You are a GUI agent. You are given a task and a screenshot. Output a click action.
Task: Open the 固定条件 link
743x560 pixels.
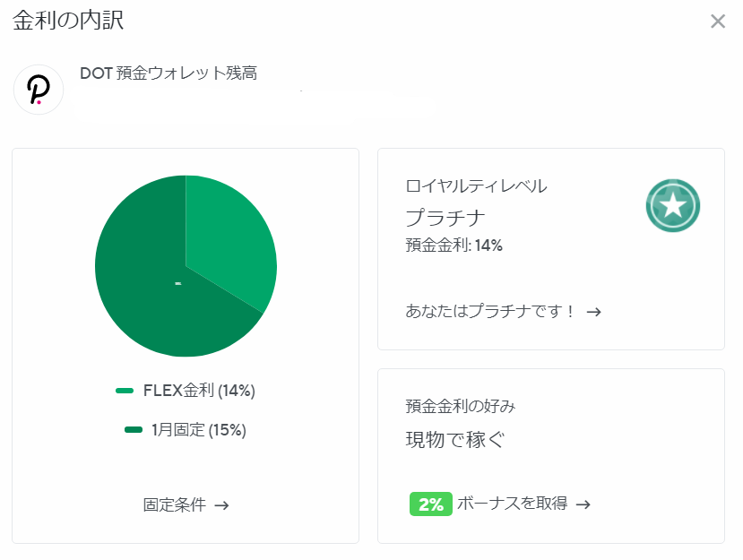175,505
